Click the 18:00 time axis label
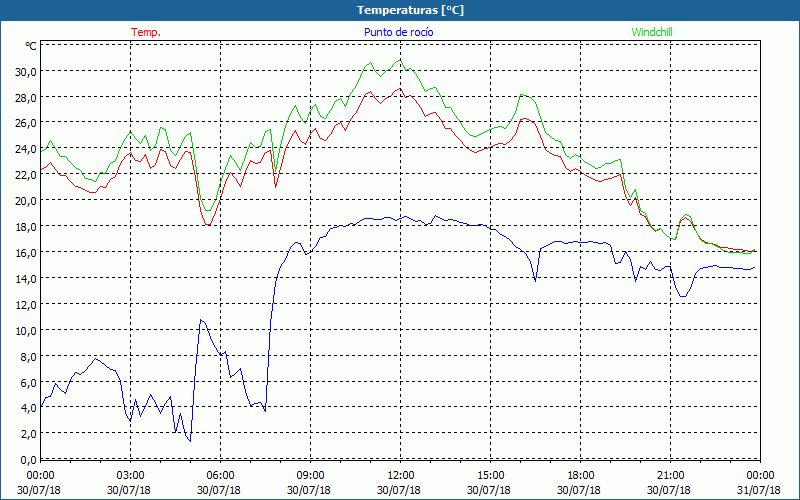This screenshot has height=500, width=800. (x=580, y=476)
